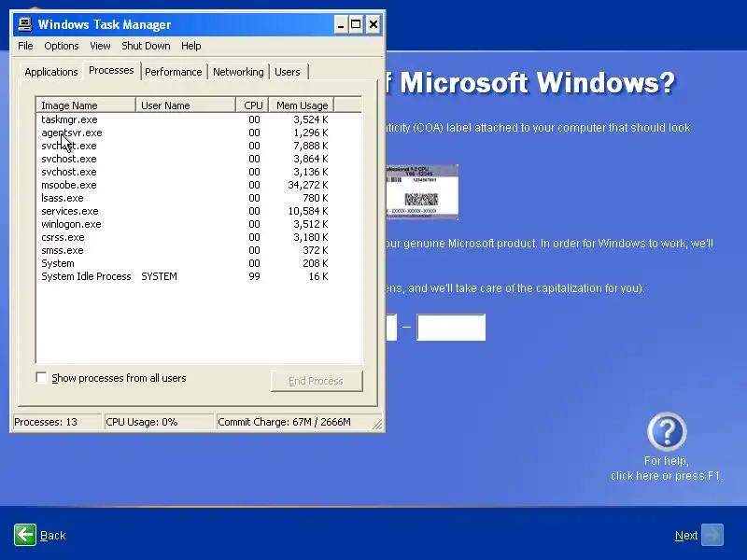This screenshot has width=747, height=560.
Task: Click the Back link in setup
Action: (x=53, y=535)
